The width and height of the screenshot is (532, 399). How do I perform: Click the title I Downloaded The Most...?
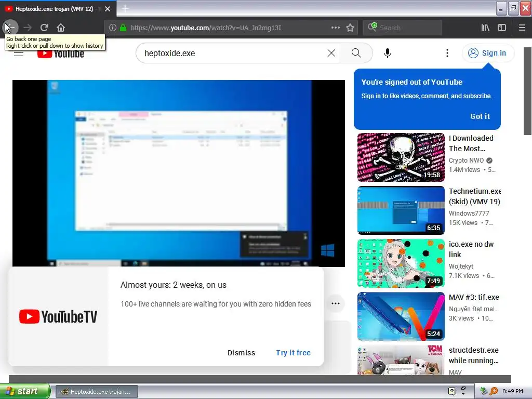(471, 143)
